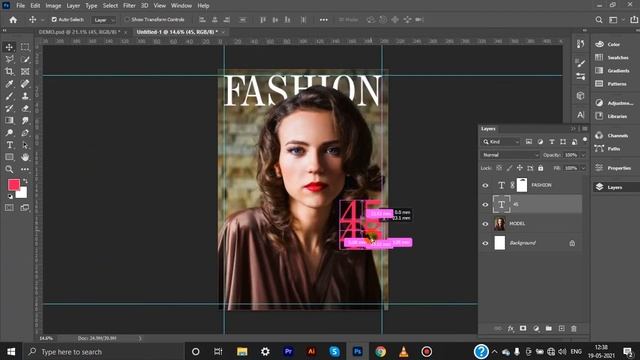Collapse the Layers panel double arrows
Image resolution: width=640 pixels, height=360 pixels.
(x=573, y=129)
